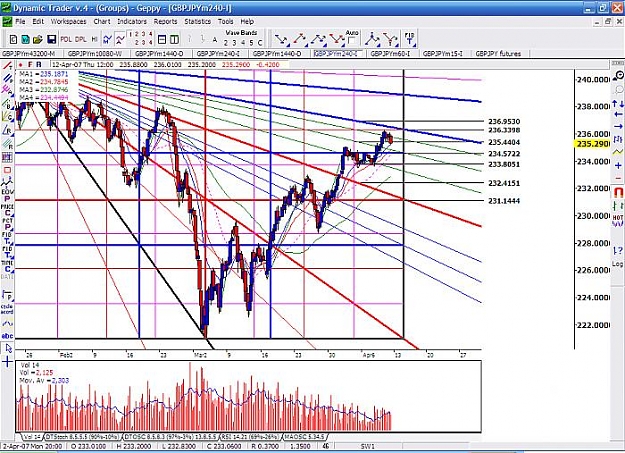The image size is (625, 453).
Task: Open the File menu
Action: pyautogui.click(x=20, y=22)
